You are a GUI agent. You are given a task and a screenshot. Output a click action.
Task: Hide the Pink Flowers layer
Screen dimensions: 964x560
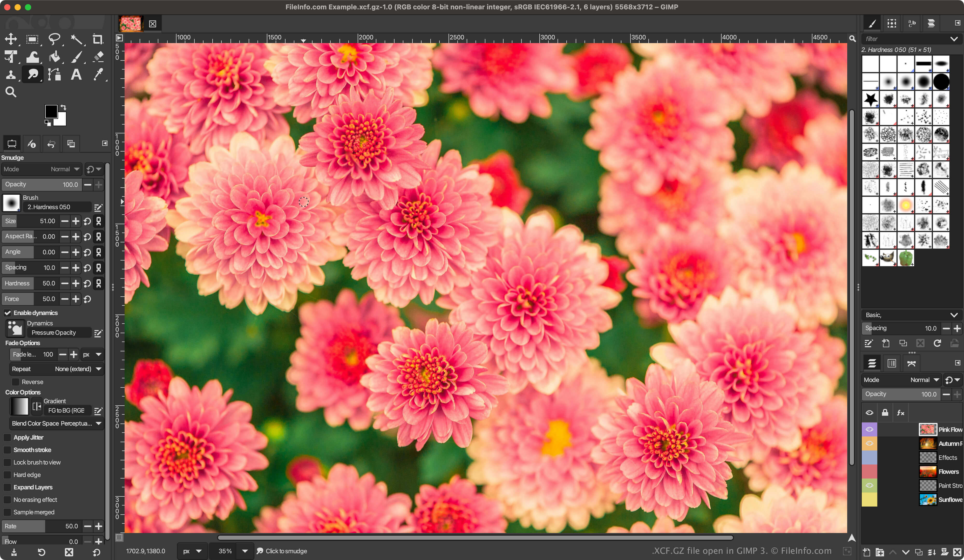point(869,429)
